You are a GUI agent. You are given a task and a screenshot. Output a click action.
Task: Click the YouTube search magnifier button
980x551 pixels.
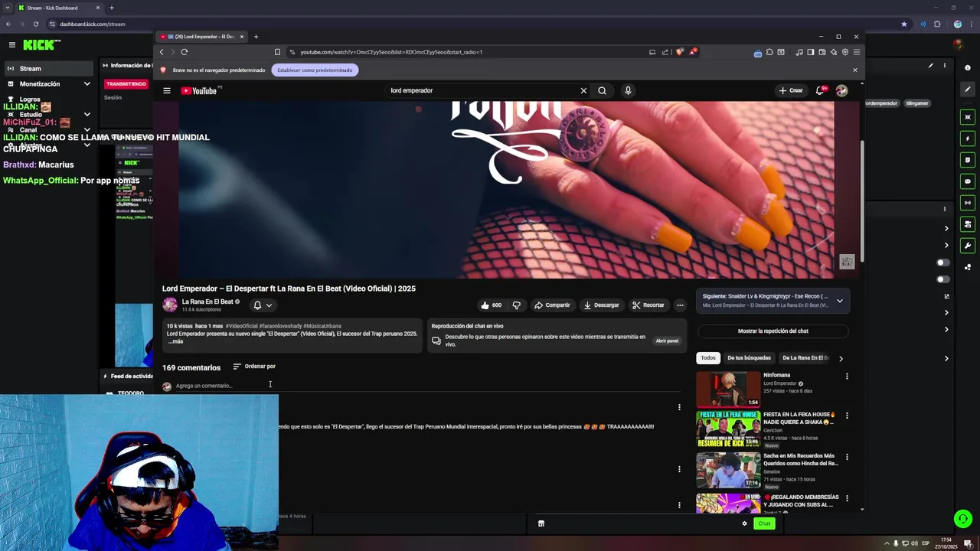tap(602, 90)
